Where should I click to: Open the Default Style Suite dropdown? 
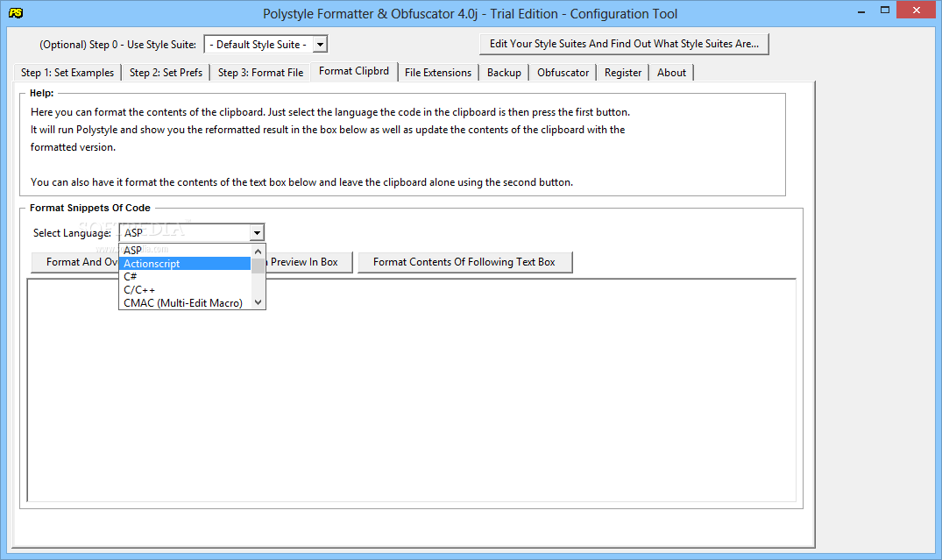pos(320,45)
